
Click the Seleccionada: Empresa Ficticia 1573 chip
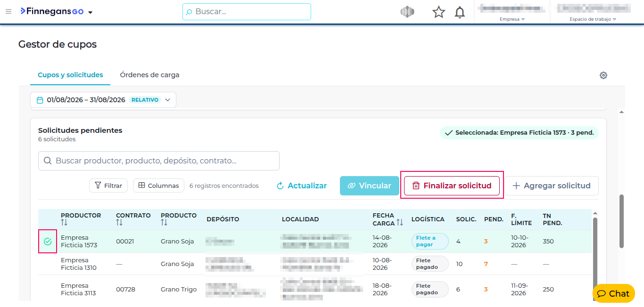coord(519,133)
